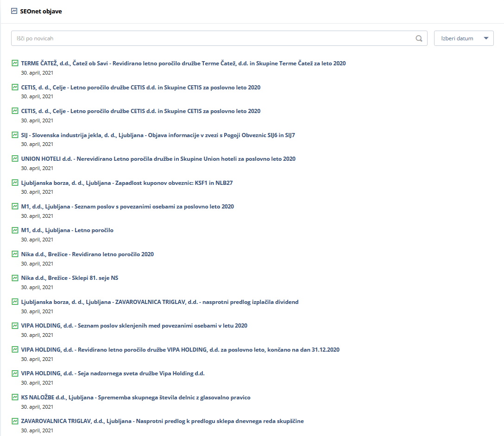Viewport: 504px width, 436px height.
Task: Click chart icon beside M1 Letno poročilo
Action: [15, 230]
